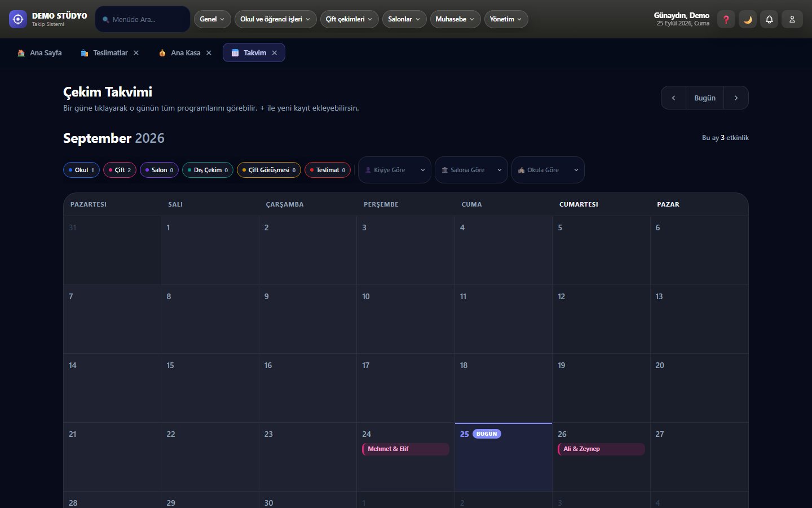The width and height of the screenshot is (812, 508).
Task: Open the Salona Göre dropdown
Action: (471, 170)
